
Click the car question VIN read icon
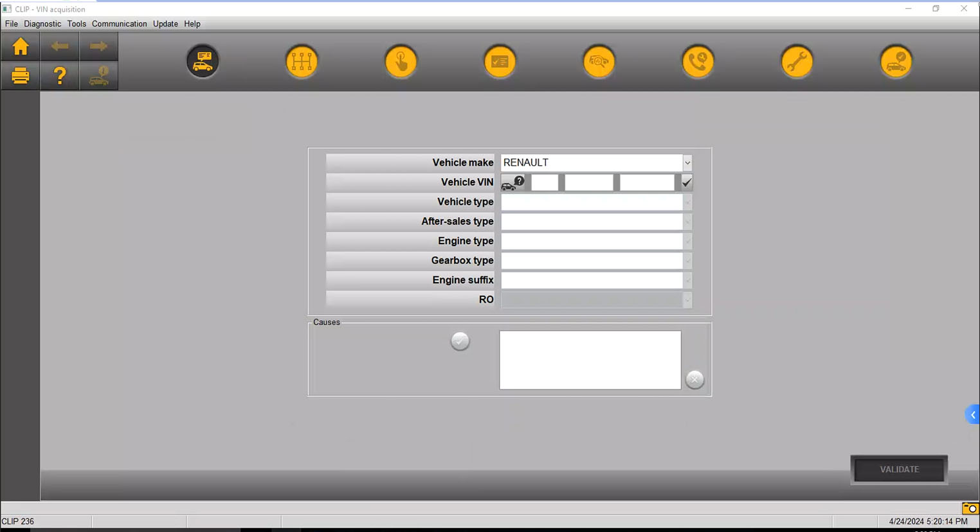513,183
